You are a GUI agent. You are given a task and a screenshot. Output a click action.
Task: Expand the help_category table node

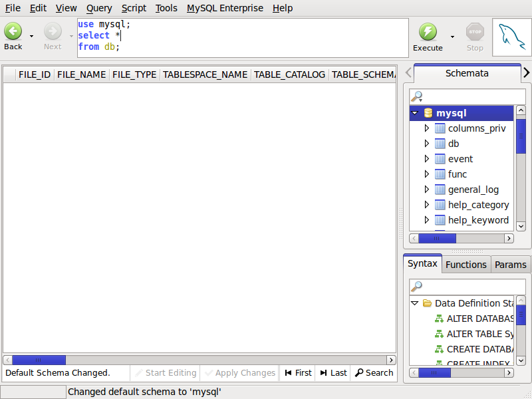pyautogui.click(x=427, y=205)
